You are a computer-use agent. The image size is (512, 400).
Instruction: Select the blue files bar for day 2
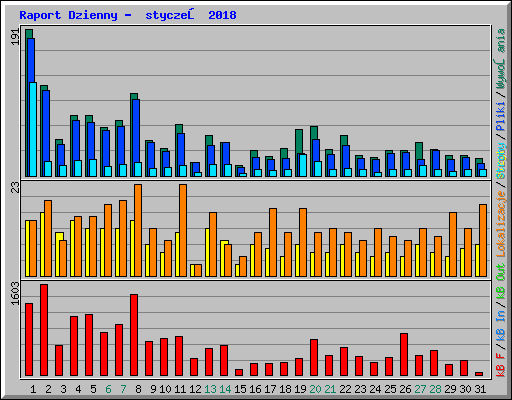(46, 126)
